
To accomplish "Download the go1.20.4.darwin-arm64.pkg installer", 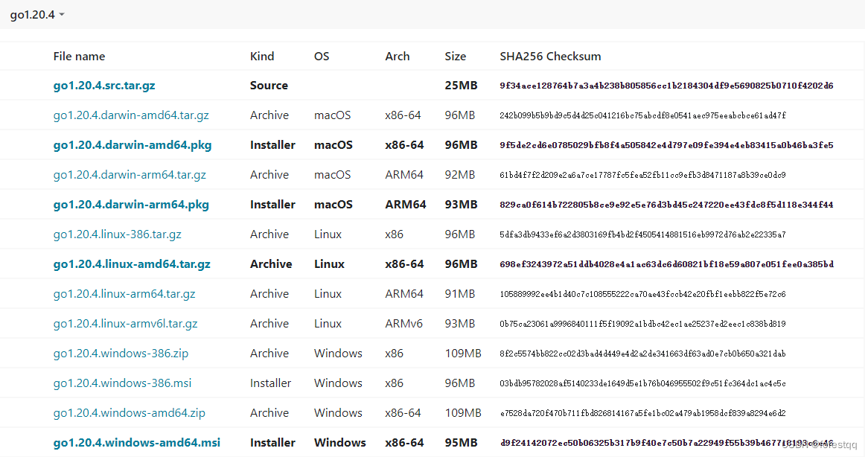I will 131,204.
